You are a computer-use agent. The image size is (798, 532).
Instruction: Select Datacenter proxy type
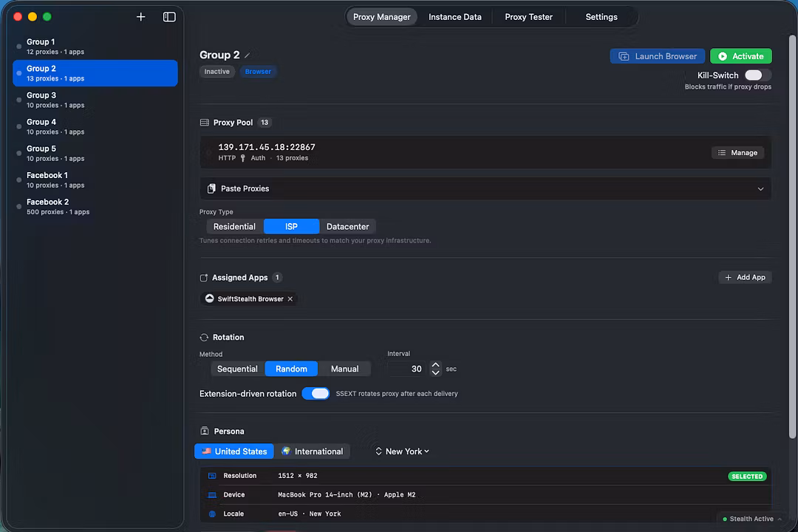(x=347, y=227)
